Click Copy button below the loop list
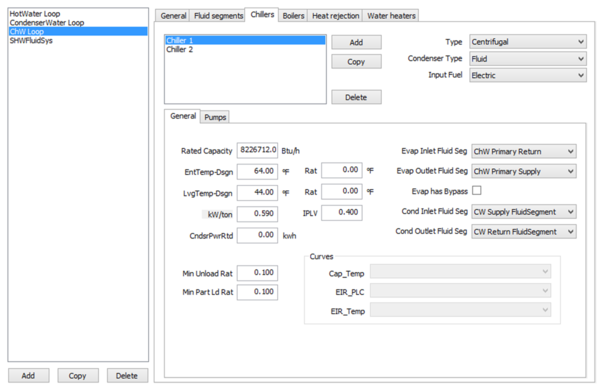This screenshot has width=602, height=384. coord(78,376)
